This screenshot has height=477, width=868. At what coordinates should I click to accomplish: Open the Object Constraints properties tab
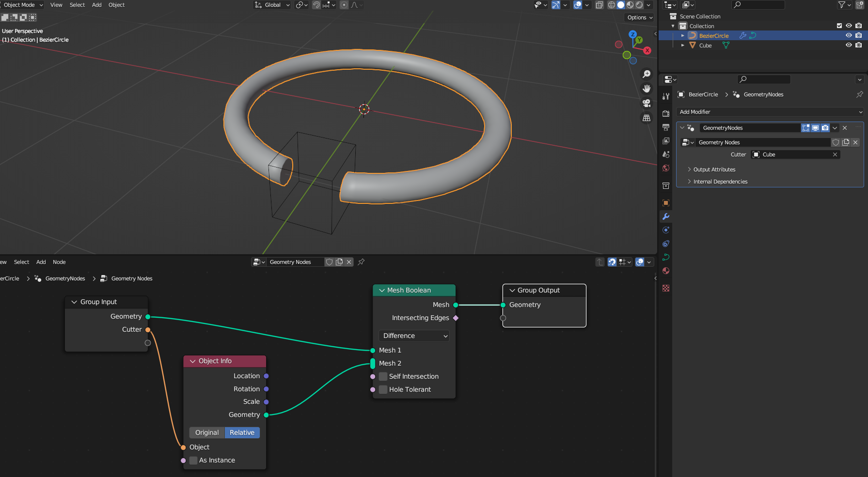click(666, 244)
